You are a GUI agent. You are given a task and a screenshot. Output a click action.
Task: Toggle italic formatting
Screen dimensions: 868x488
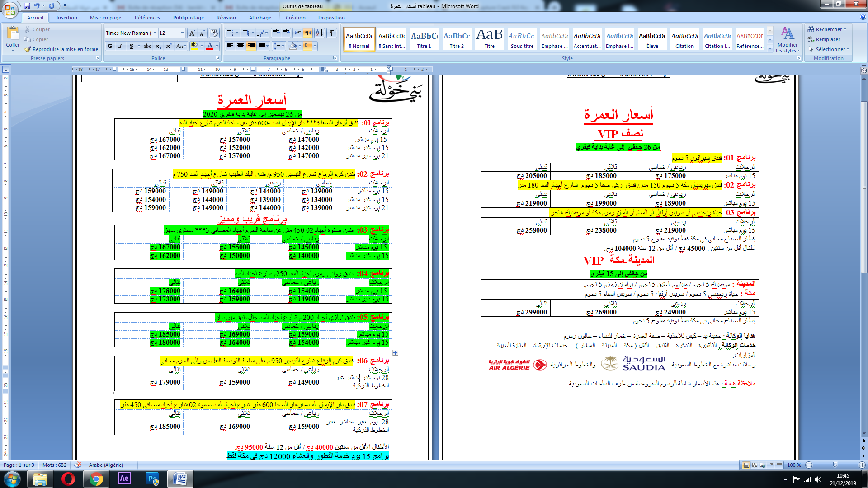tap(120, 46)
